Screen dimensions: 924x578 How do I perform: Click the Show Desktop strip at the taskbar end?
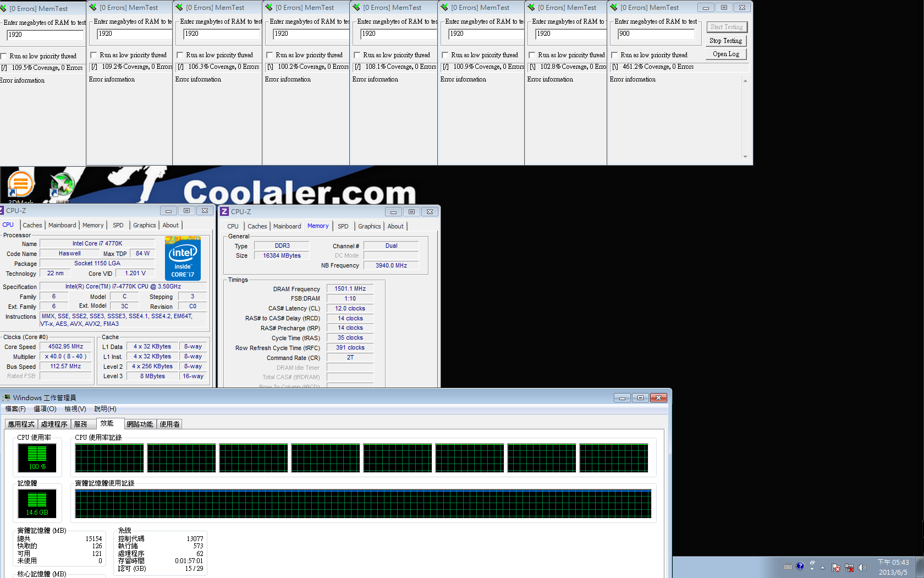click(x=920, y=567)
